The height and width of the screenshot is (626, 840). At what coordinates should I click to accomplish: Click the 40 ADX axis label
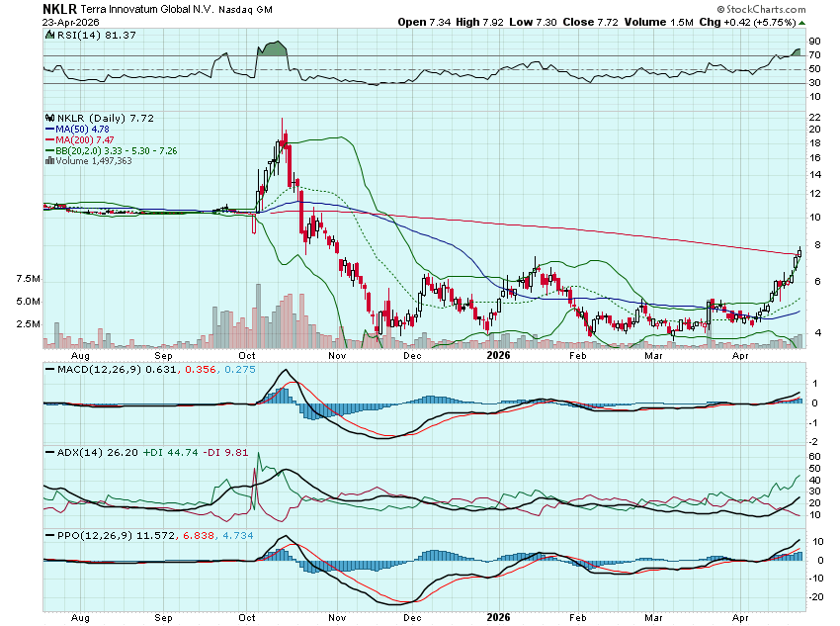pyautogui.click(x=815, y=481)
